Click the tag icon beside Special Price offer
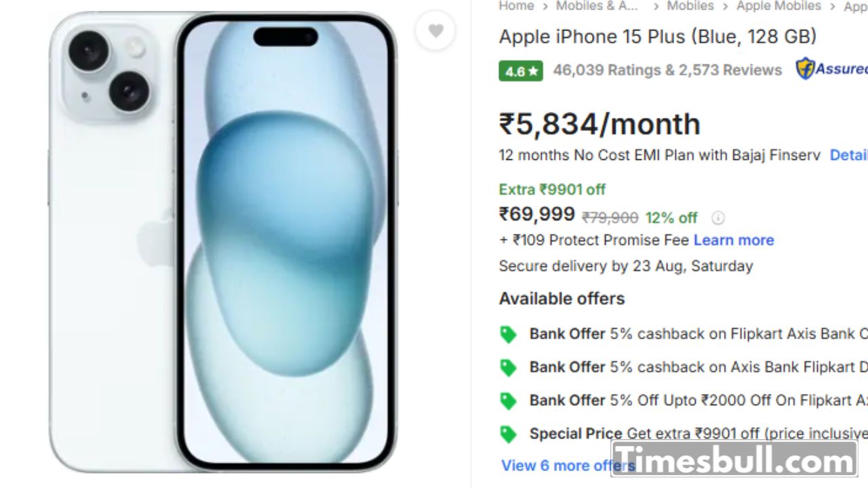This screenshot has width=868, height=488. click(508, 434)
